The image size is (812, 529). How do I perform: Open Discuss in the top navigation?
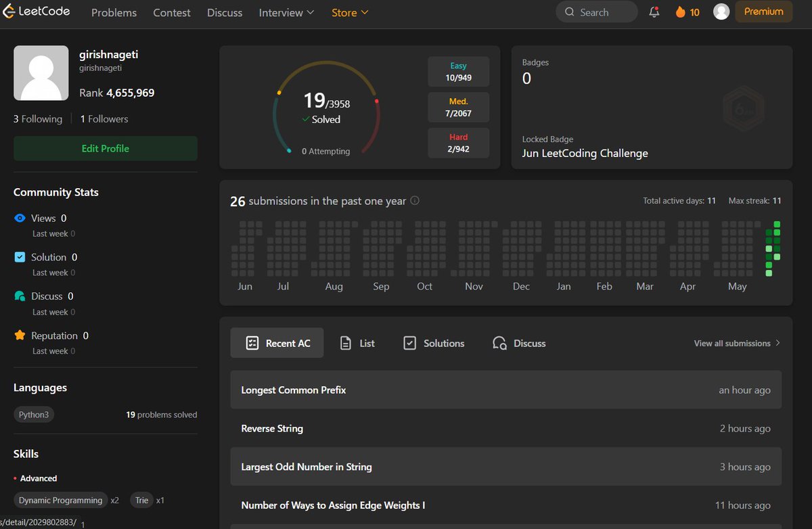tap(225, 12)
